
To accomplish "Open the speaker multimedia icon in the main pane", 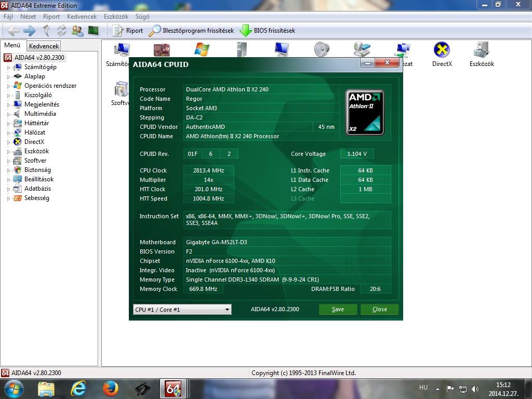I will 321,49.
